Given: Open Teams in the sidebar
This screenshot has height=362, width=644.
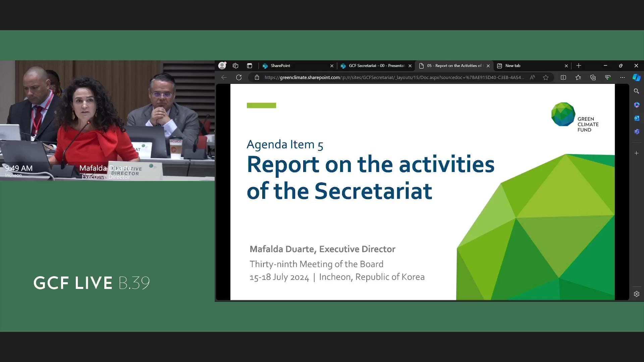Looking at the screenshot, I should (637, 132).
